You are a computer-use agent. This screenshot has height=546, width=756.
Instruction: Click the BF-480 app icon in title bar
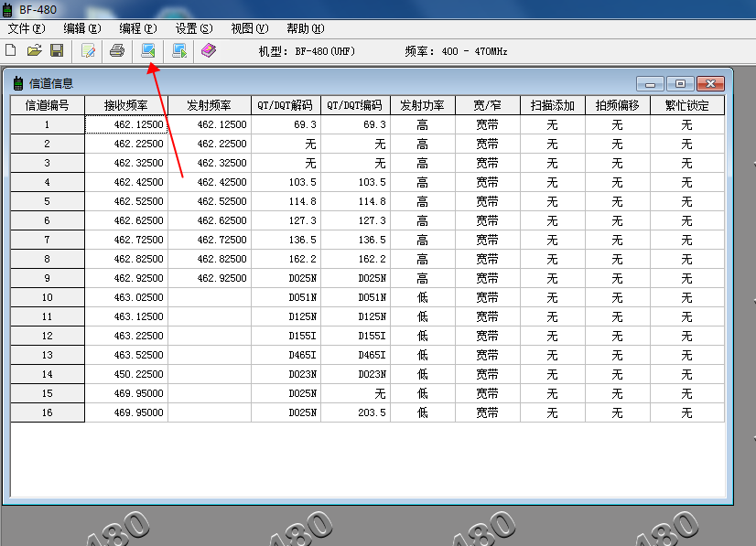click(7, 10)
